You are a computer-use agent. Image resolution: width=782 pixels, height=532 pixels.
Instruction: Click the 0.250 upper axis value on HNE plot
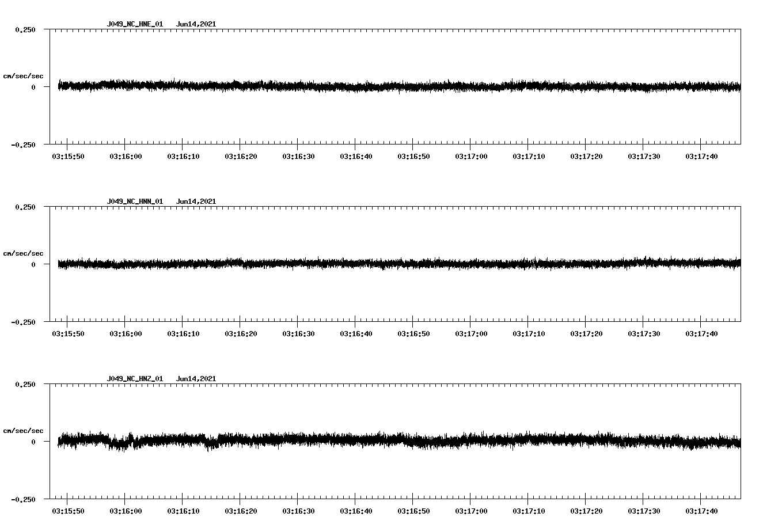pyautogui.click(x=25, y=30)
